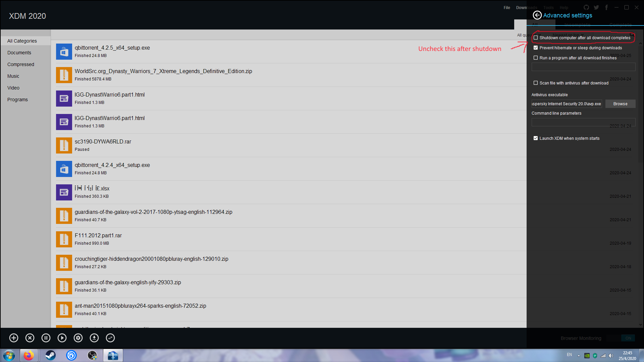Uncheck Prevent hibernate or sleep during downloads
Image resolution: width=644 pixels, height=362 pixels.
(x=536, y=48)
